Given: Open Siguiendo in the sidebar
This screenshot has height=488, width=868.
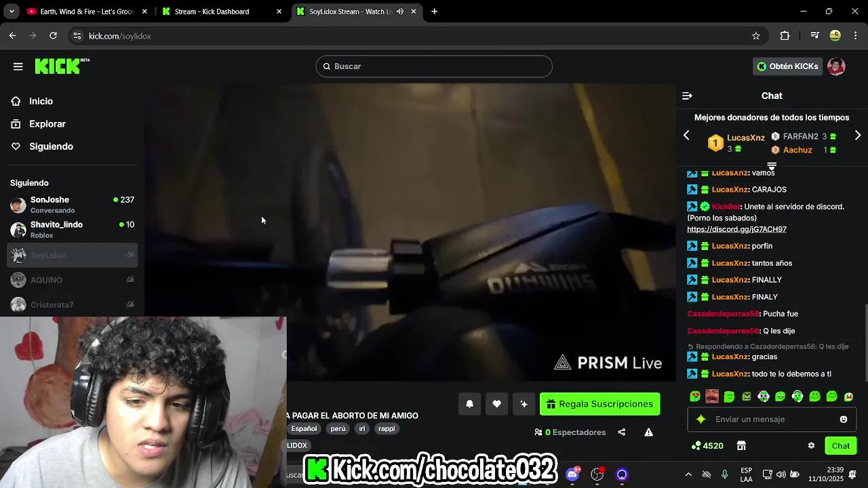Looking at the screenshot, I should (x=51, y=146).
